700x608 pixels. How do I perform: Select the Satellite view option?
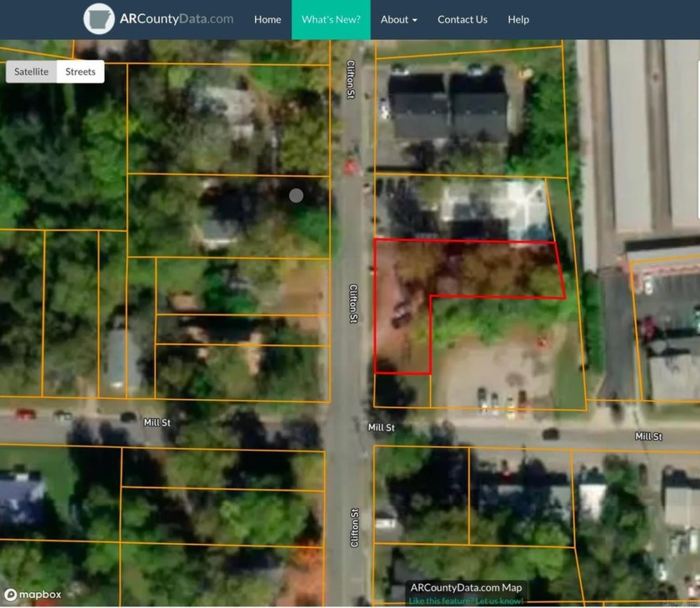tap(31, 72)
